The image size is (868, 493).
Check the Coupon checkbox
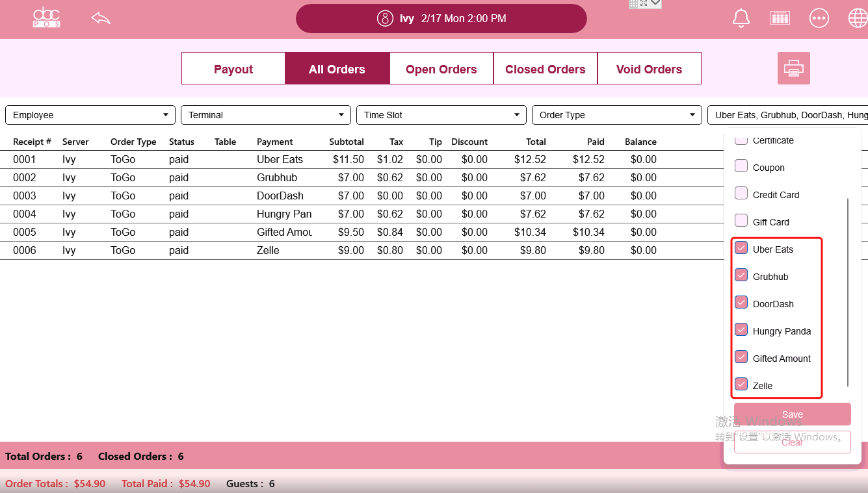(x=741, y=166)
